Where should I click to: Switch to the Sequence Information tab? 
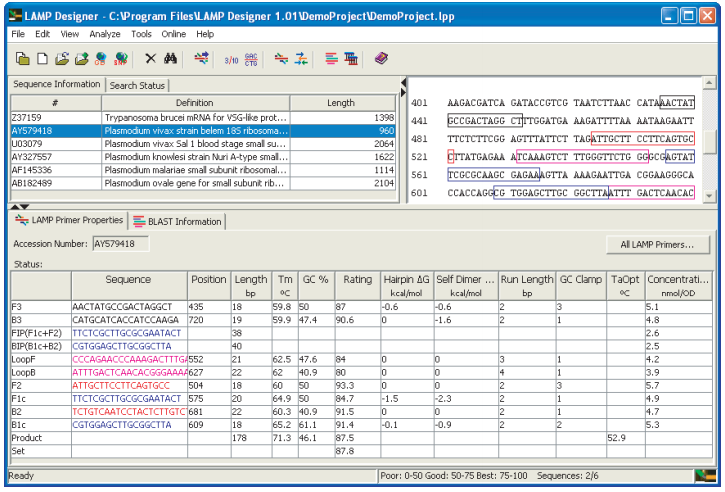point(57,84)
